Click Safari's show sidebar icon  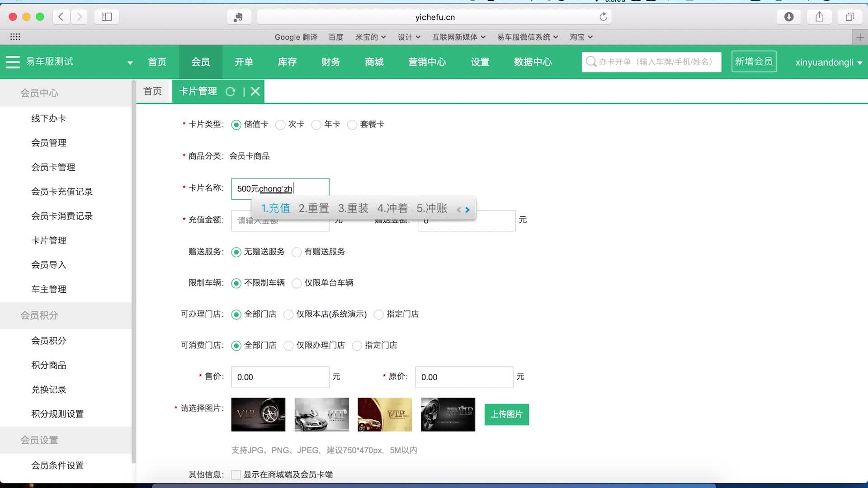click(x=107, y=17)
